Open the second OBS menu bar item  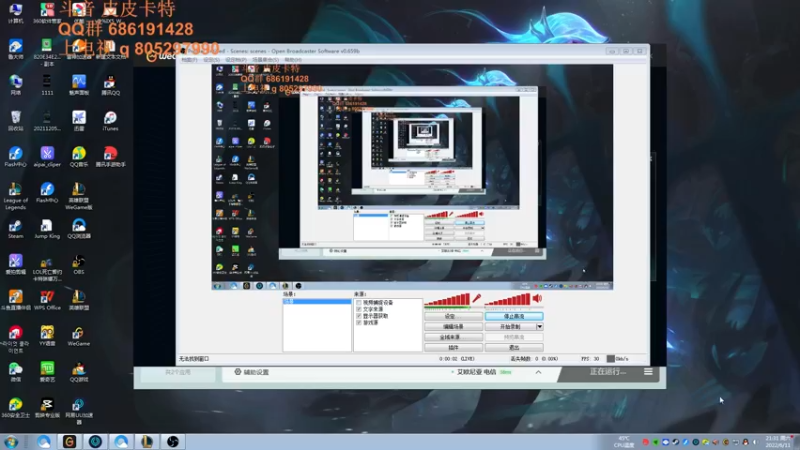click(x=211, y=60)
